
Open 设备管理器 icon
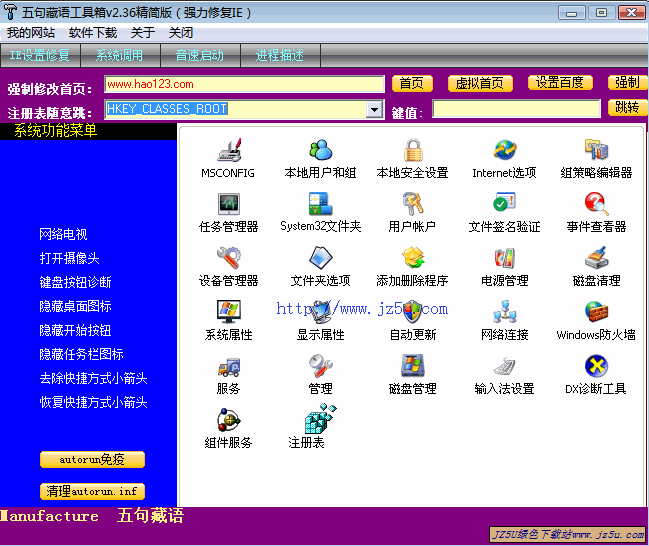[x=229, y=257]
